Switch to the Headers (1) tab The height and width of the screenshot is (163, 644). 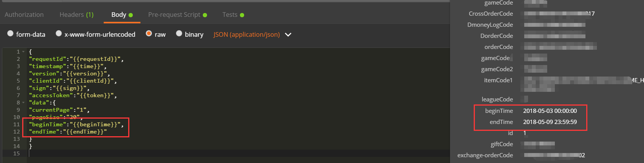pos(76,15)
